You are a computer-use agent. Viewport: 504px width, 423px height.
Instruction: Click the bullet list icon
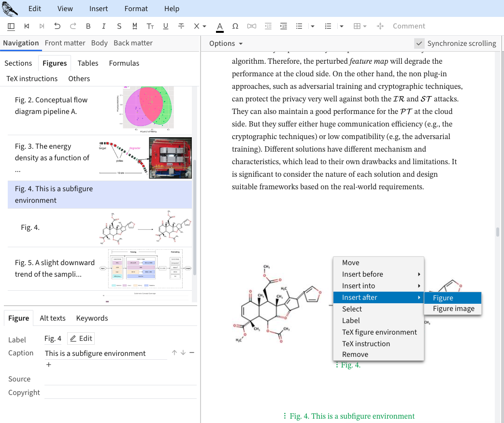299,26
